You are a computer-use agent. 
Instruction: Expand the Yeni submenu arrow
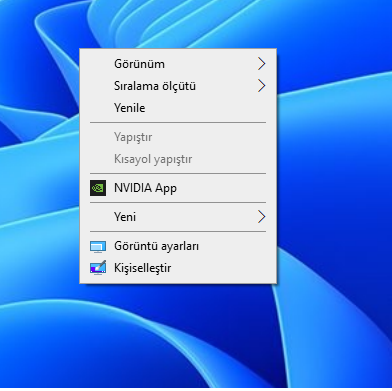262,217
